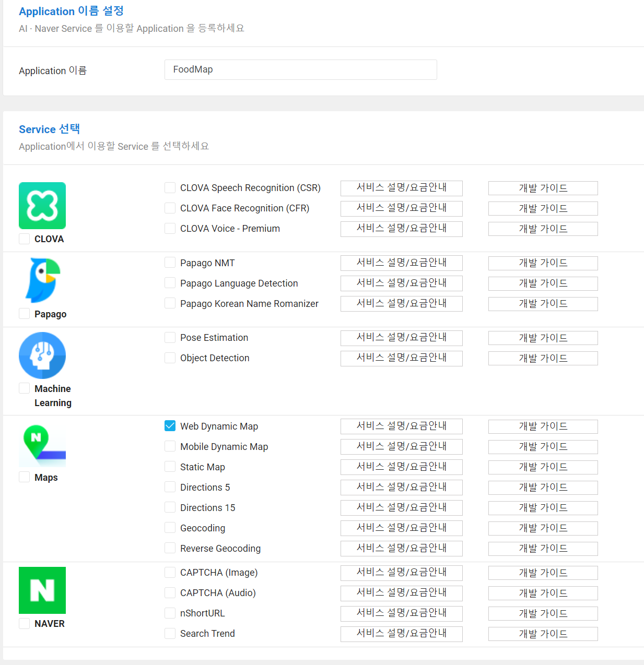
Task: Open 개발 가이드 for CLOVA Voice - Premium
Action: 543,229
